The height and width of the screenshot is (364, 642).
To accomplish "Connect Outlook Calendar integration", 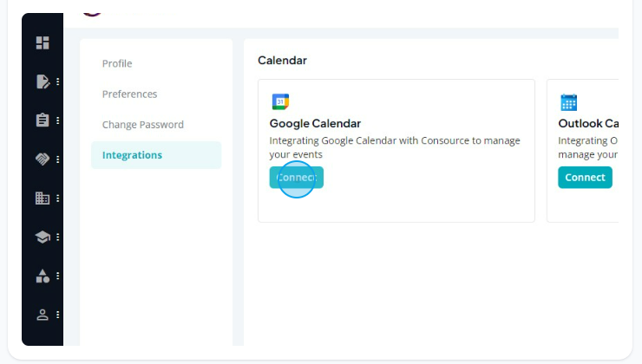I will click(585, 178).
